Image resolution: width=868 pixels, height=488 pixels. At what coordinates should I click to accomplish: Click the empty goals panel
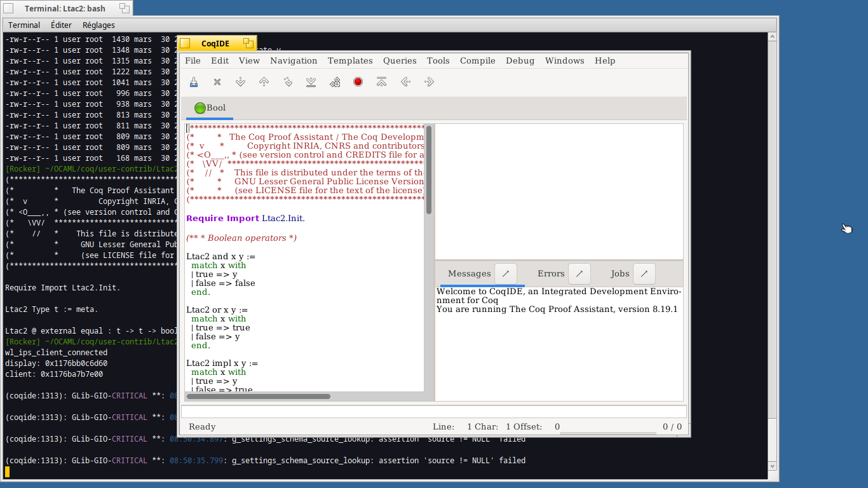tap(559, 191)
